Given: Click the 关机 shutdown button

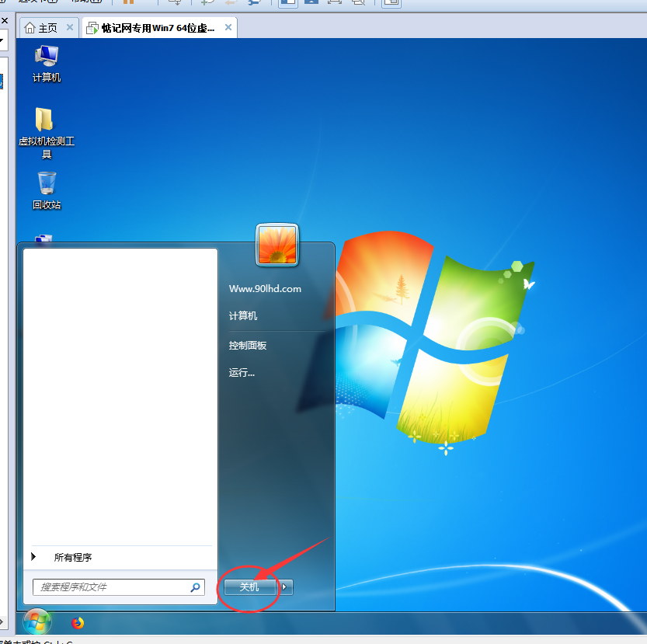Looking at the screenshot, I should click(249, 587).
